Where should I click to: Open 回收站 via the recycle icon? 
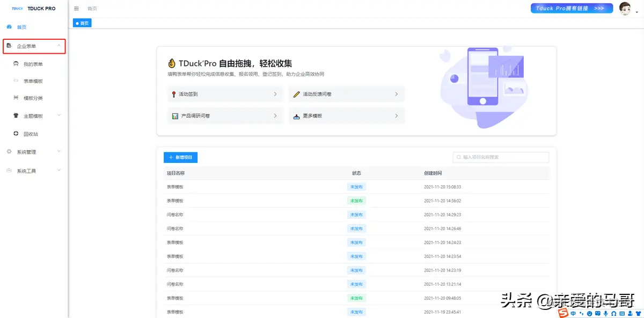click(x=16, y=133)
